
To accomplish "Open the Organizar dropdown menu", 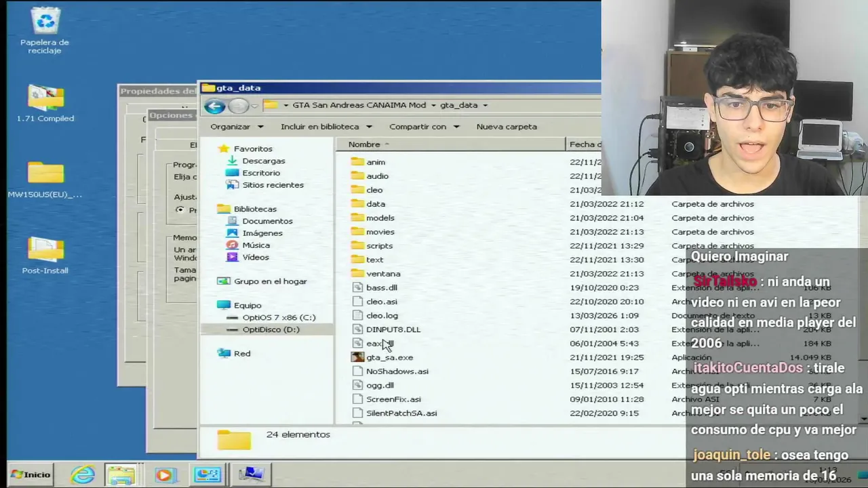I will (236, 127).
